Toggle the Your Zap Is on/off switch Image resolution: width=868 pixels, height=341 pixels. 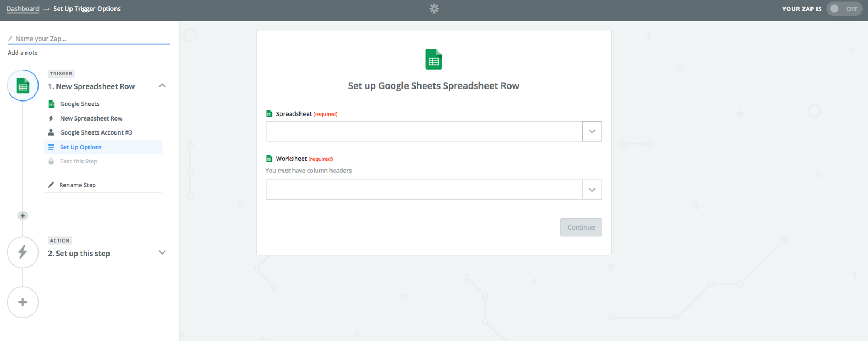pos(844,9)
